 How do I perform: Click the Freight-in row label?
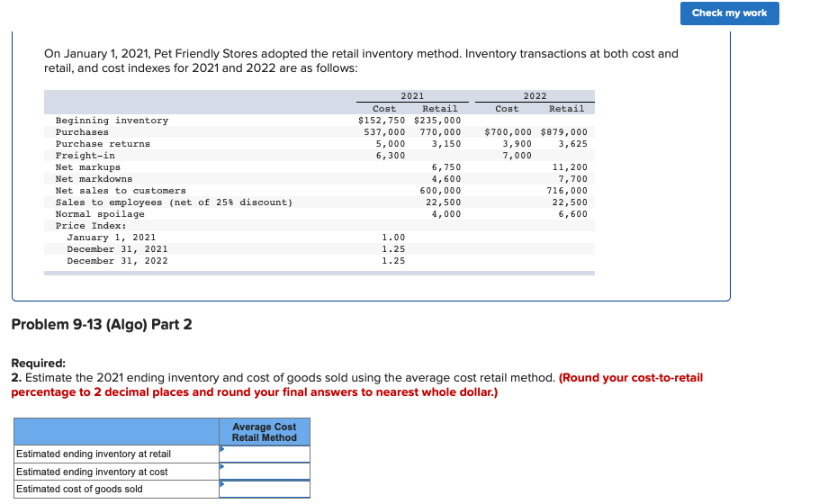(x=85, y=156)
